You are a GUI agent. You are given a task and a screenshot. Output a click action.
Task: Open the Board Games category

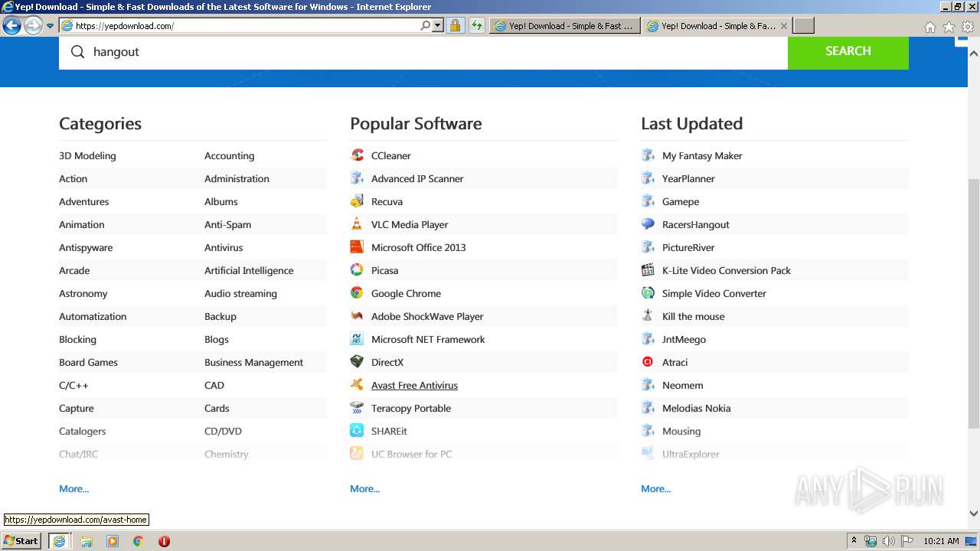[x=88, y=362]
